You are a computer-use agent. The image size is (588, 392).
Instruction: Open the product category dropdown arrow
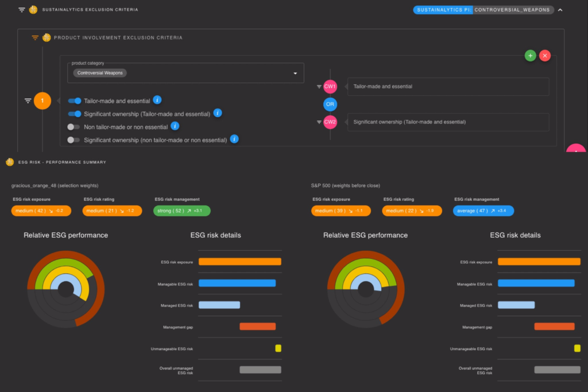295,73
